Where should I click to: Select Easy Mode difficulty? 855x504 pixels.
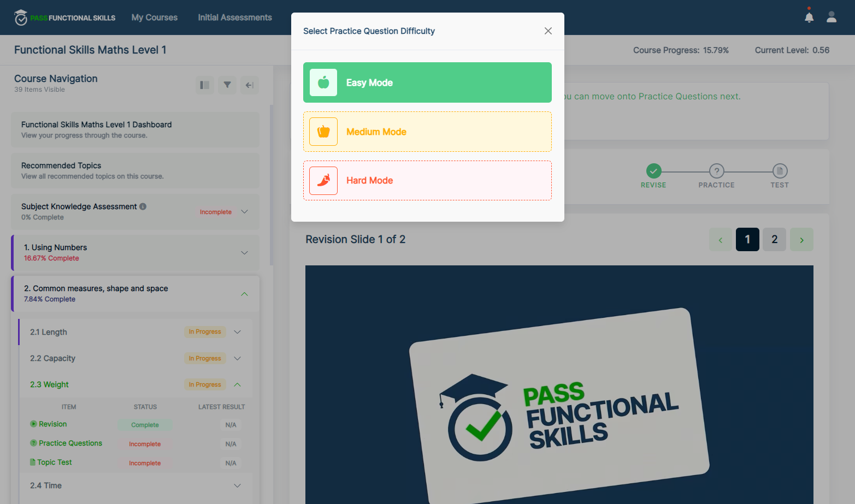click(x=427, y=82)
